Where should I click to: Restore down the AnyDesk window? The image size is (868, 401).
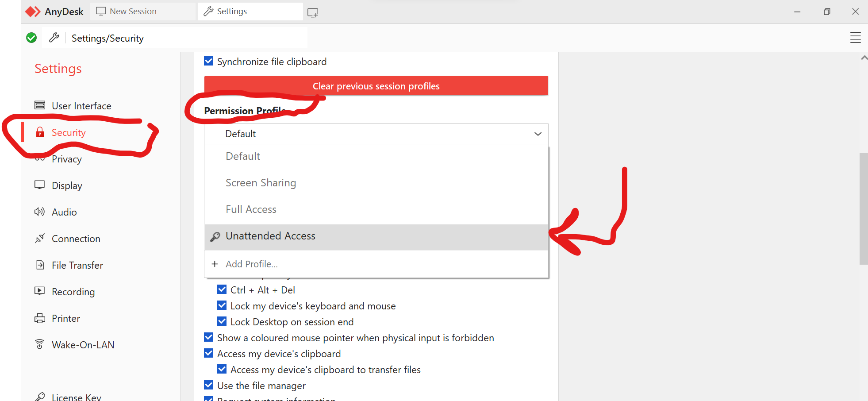tap(827, 12)
